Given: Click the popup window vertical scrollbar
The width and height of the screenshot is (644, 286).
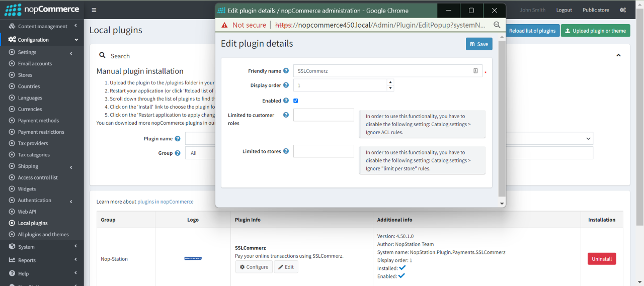Looking at the screenshot, I should click(x=502, y=118).
